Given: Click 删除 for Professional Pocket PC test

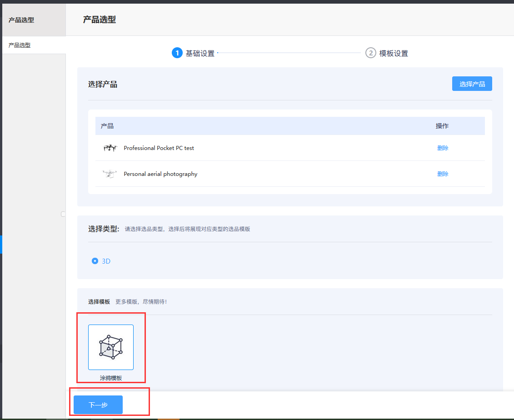Looking at the screenshot, I should click(x=442, y=148).
